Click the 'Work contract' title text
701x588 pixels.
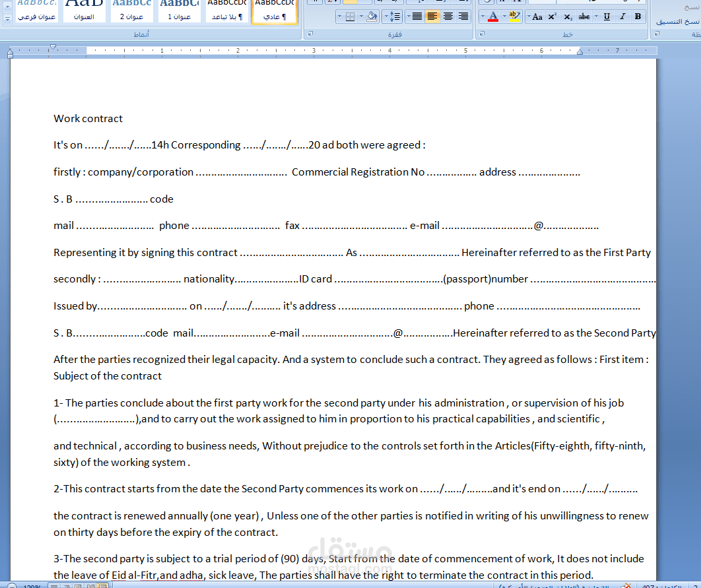click(x=88, y=118)
